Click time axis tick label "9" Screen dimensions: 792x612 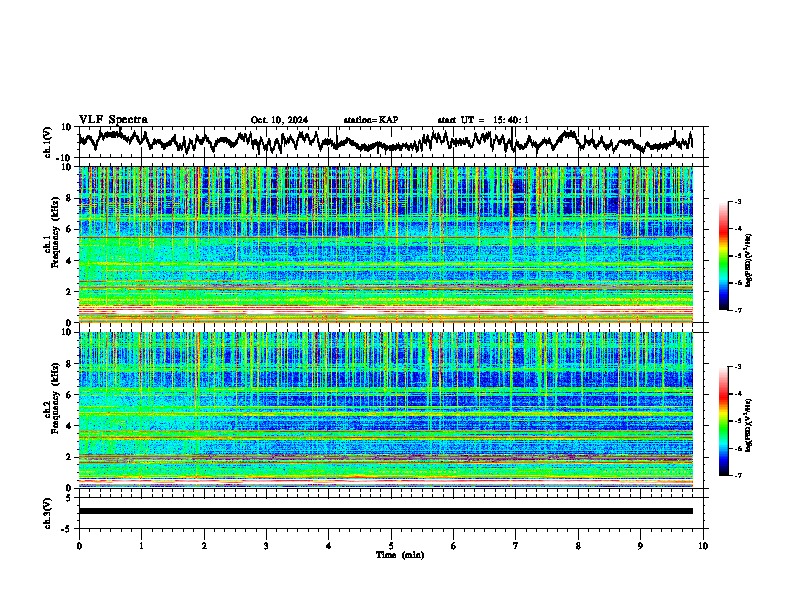pyautogui.click(x=640, y=546)
